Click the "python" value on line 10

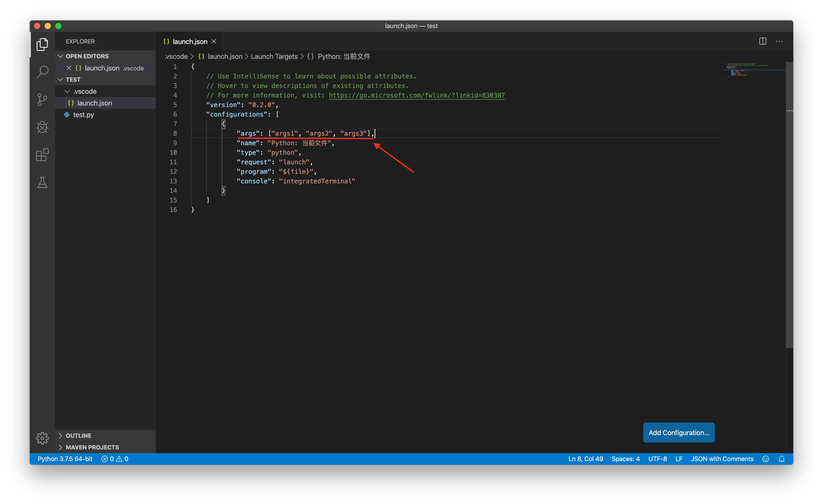(283, 153)
